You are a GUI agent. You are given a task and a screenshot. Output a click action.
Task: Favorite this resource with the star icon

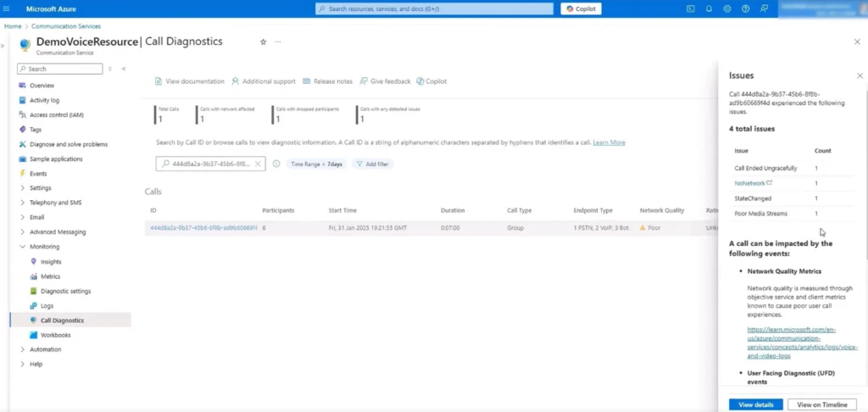[263, 42]
